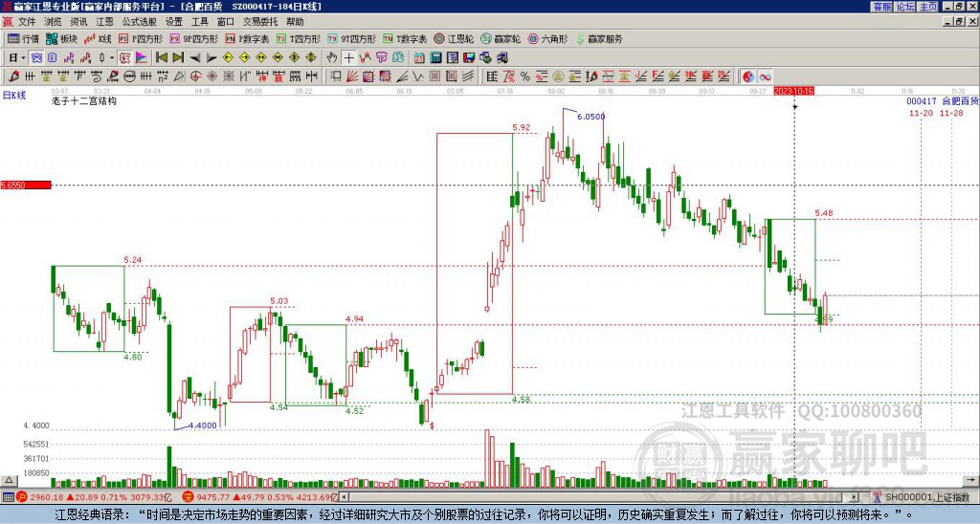Open the 9P四方形 tool
Screen dimensions: 980x524
193,38
